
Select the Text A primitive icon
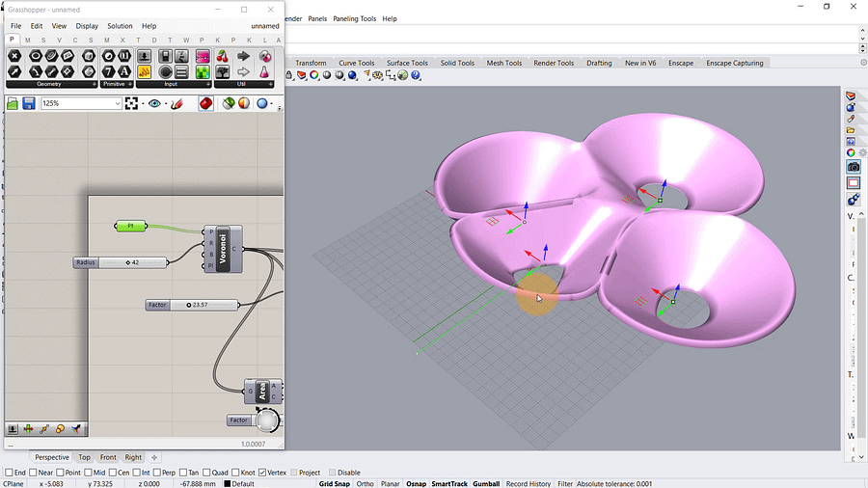coord(124,71)
